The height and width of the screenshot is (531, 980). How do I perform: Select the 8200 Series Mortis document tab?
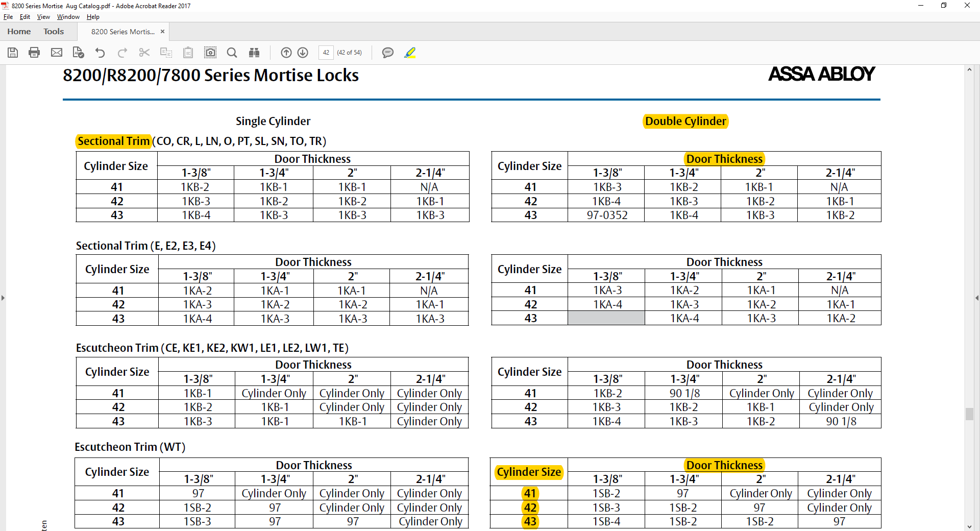pos(123,32)
